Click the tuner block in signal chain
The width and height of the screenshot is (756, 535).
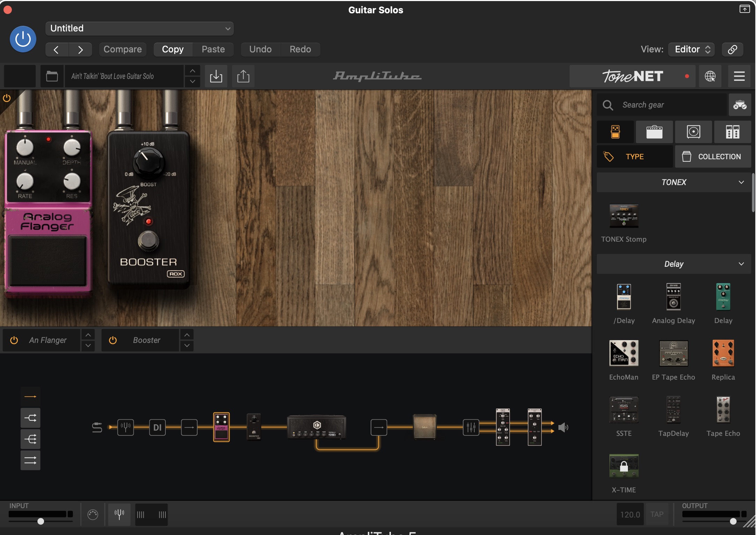[126, 427]
